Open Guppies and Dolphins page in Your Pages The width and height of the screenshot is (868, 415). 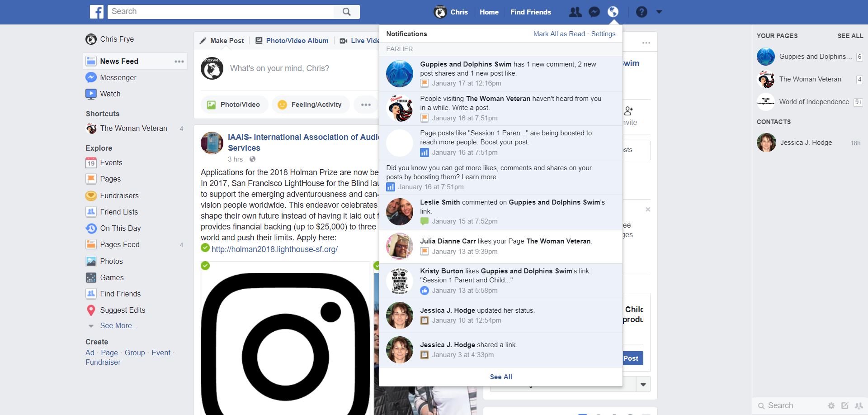click(x=810, y=57)
